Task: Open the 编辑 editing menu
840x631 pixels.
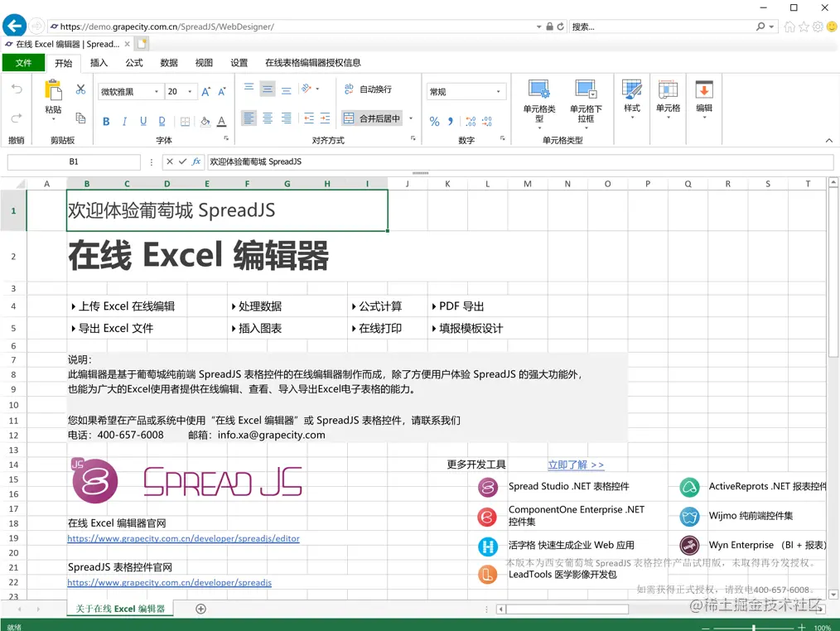Action: (704, 98)
